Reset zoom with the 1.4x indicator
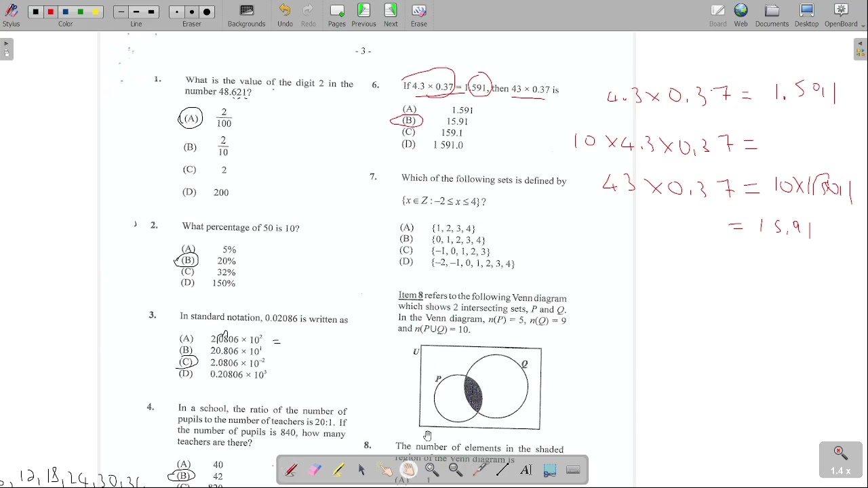868x488 pixels. pos(841,460)
